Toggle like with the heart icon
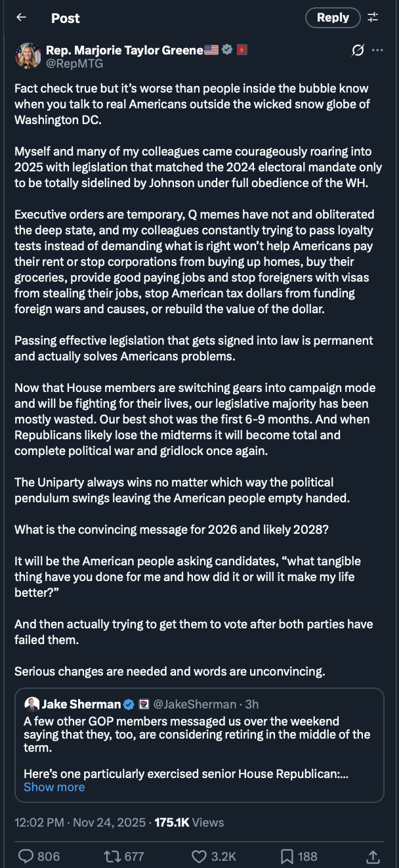The image size is (399, 868). tap(199, 856)
